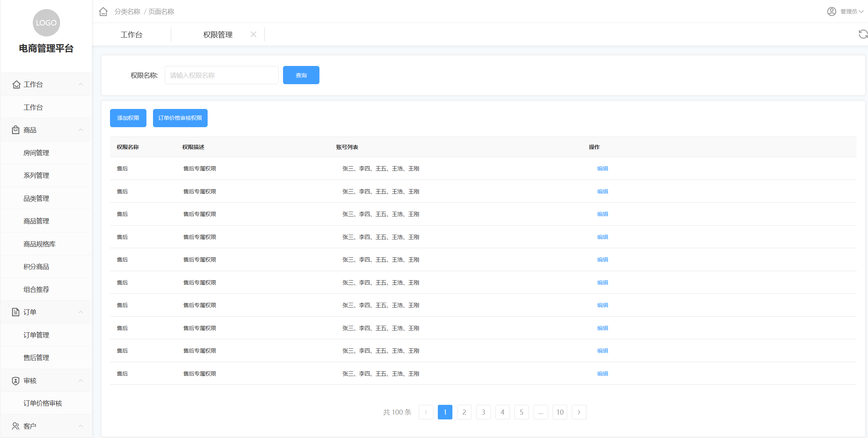868x438 pixels.
Task: Focus the 权限名称 input field
Action: (x=221, y=75)
